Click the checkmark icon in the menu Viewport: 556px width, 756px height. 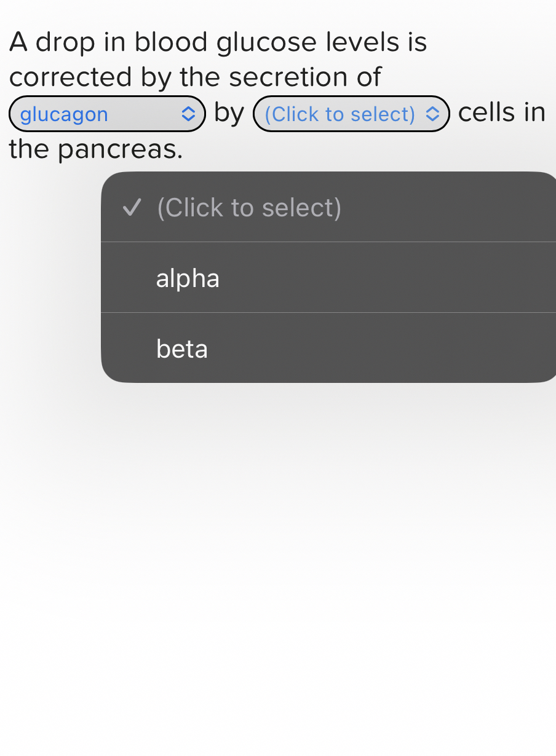(x=131, y=208)
